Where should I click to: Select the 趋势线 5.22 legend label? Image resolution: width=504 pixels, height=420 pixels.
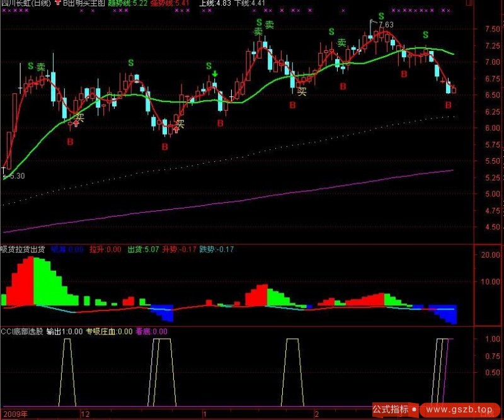(128, 3)
